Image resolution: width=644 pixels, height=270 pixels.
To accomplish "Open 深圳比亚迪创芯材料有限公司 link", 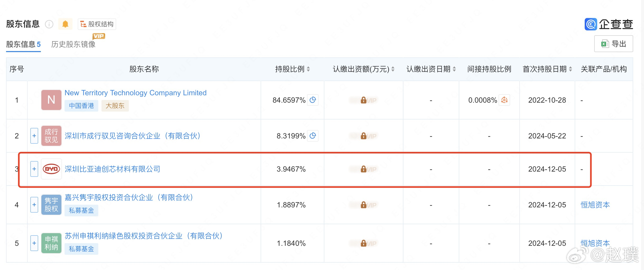I will tap(113, 169).
